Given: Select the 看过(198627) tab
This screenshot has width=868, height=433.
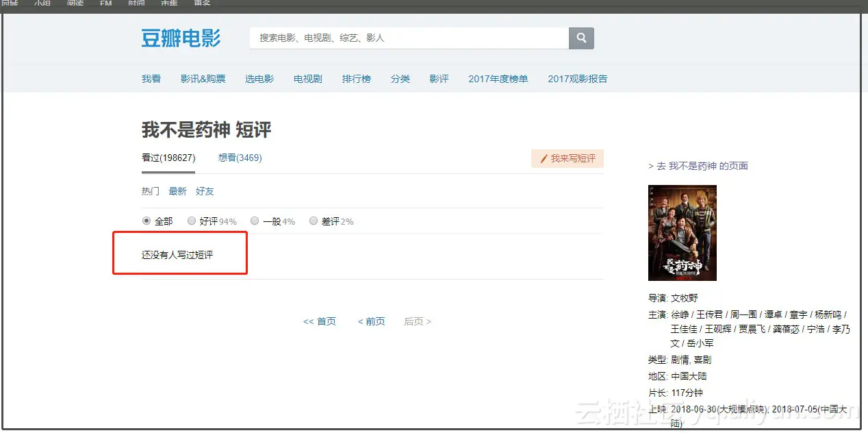Looking at the screenshot, I should [168, 158].
